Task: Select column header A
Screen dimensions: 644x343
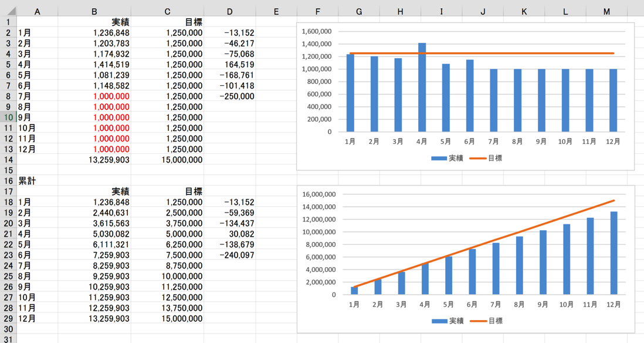Action: tap(37, 12)
